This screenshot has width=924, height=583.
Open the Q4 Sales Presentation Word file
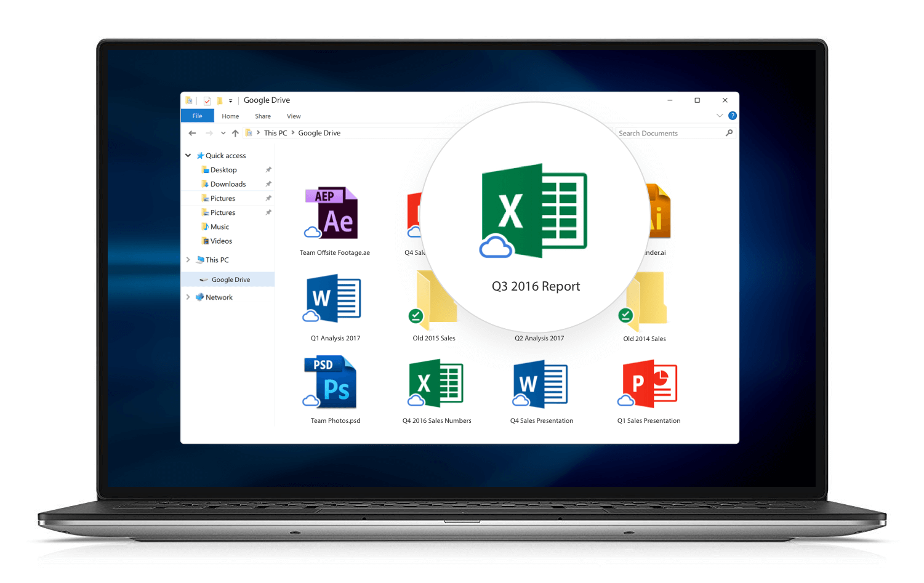coord(540,383)
